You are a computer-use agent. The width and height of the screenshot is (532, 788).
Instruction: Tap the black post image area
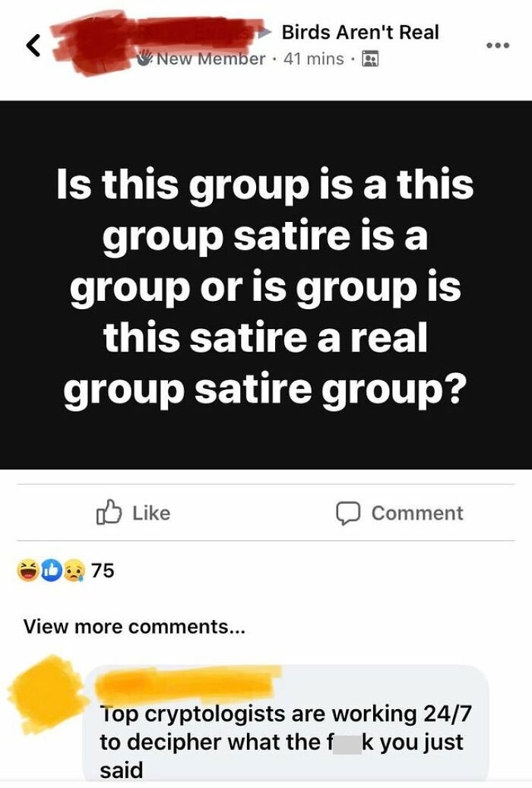266,285
